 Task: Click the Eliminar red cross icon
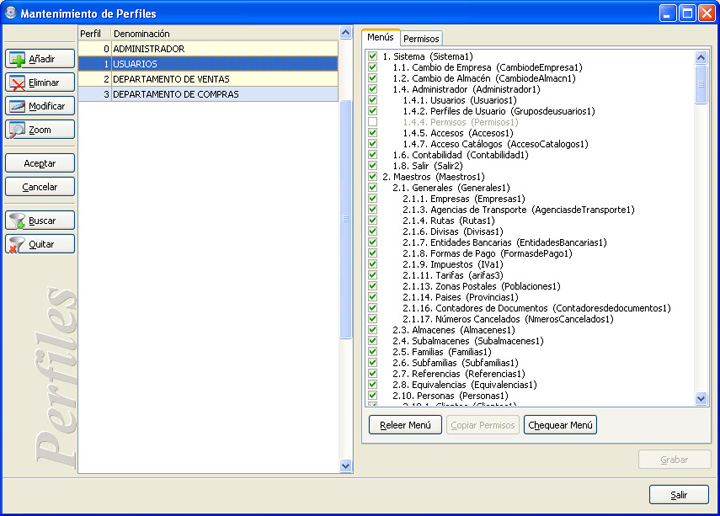[17, 83]
